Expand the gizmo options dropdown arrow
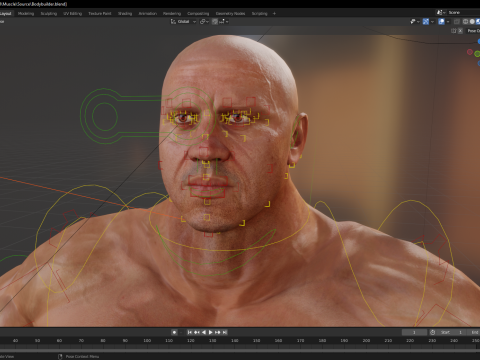This screenshot has width=480, height=360. 432,21
